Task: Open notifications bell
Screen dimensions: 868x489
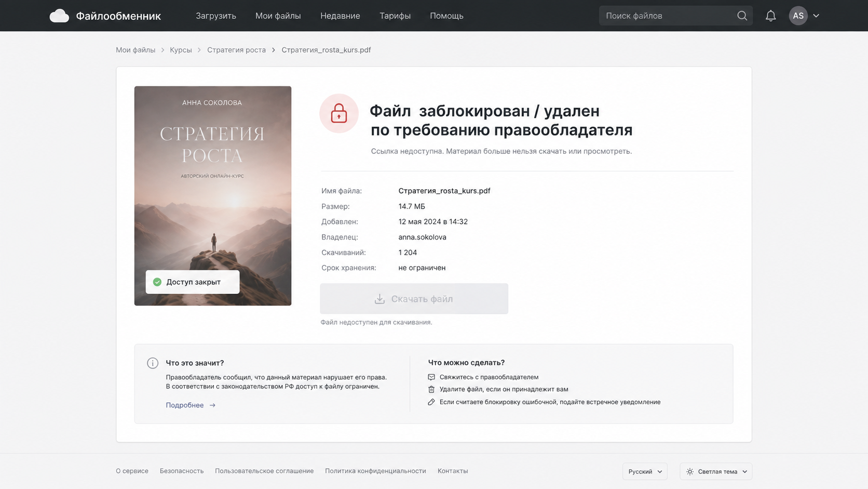Action: point(770,16)
